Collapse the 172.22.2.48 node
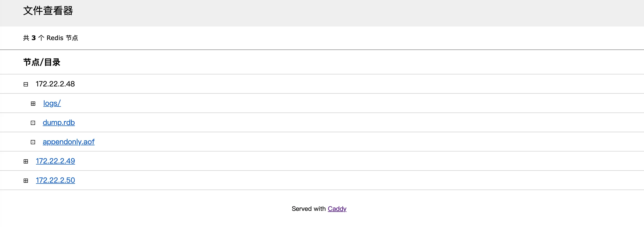Screen dimensions: 644x227 pyautogui.click(x=26, y=84)
